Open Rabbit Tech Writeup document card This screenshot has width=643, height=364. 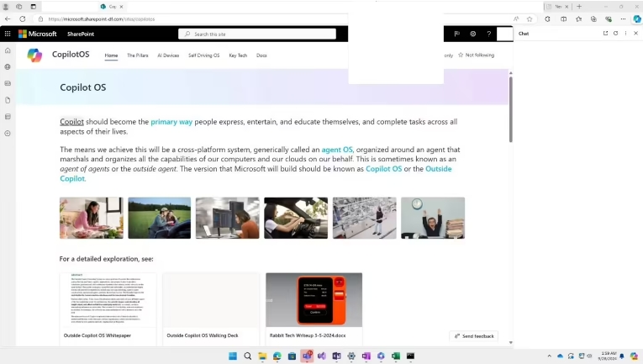coord(314,309)
